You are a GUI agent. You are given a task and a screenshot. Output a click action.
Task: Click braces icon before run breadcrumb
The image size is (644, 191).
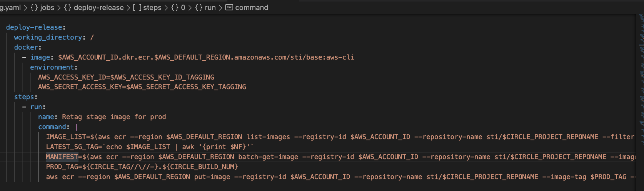[x=199, y=7]
